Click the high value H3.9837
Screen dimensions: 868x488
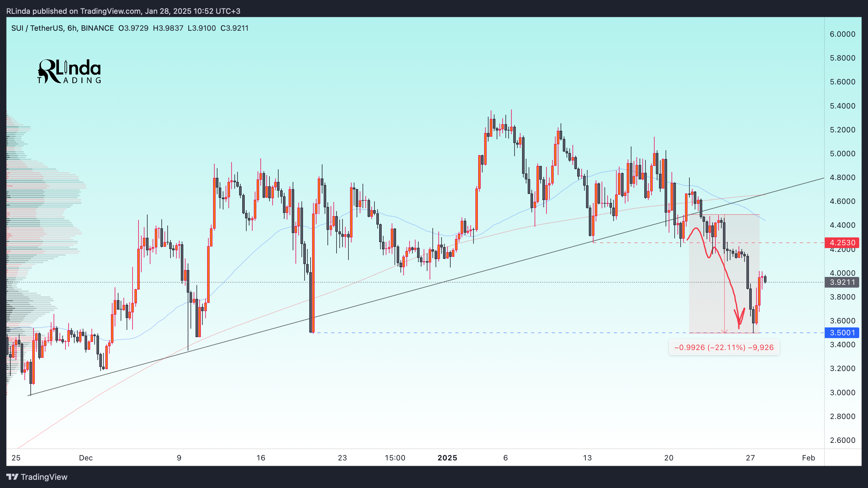coord(168,28)
